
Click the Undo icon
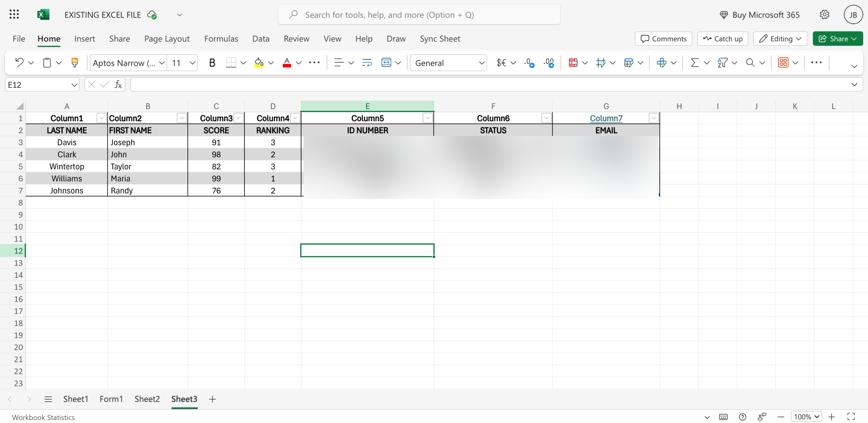click(x=19, y=63)
